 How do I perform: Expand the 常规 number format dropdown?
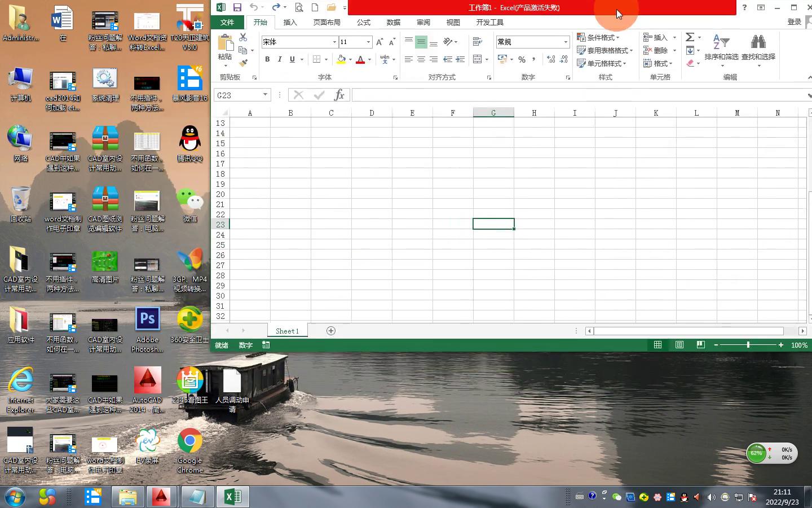565,42
